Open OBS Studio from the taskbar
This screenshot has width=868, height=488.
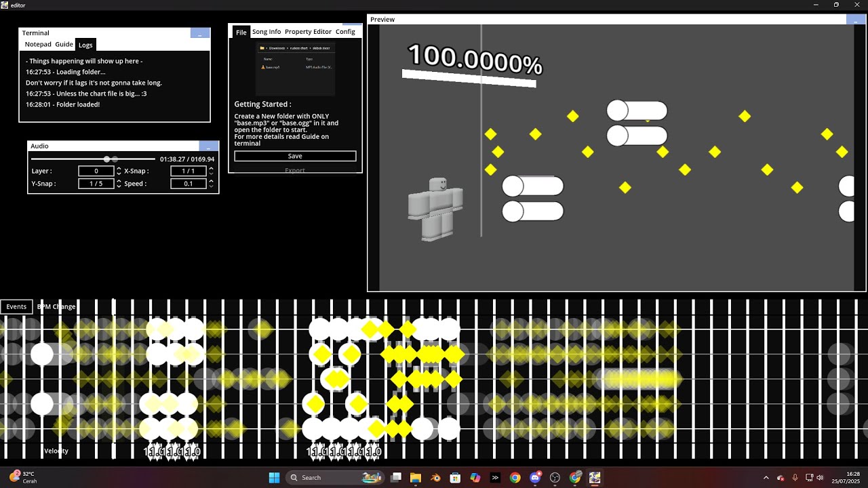(555, 478)
